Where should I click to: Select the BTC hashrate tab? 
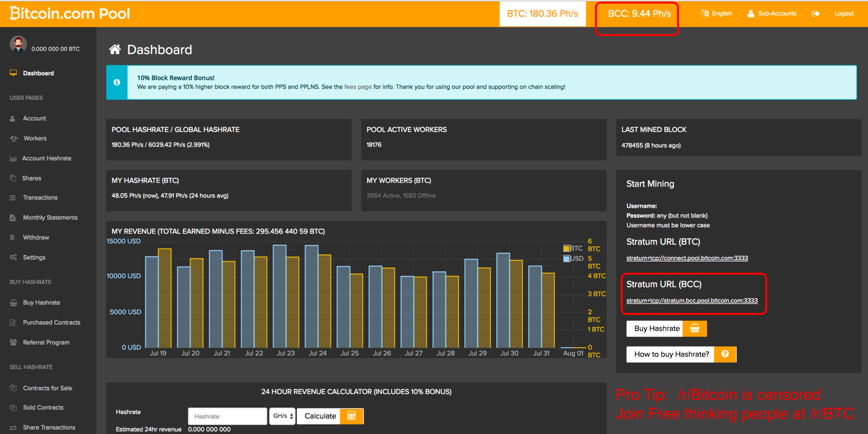pyautogui.click(x=542, y=14)
